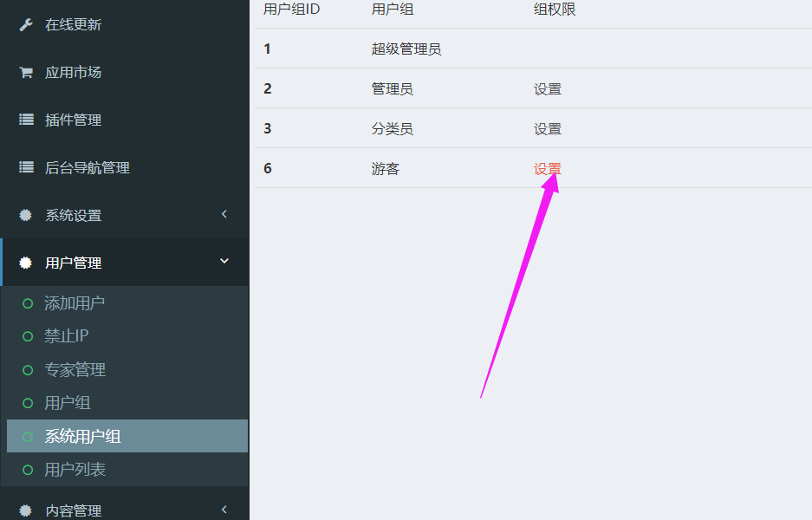Click the 超级管理员 table row
Screen dimensions: 812x520
(406, 49)
